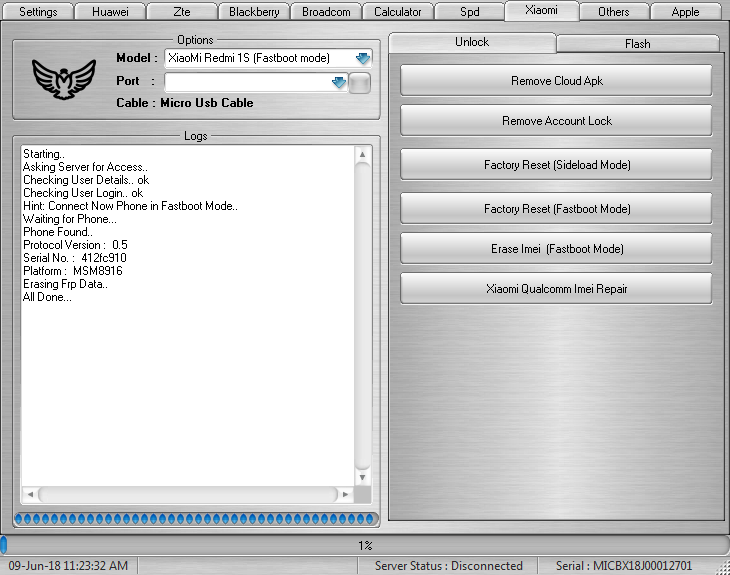Click the 'Starting..' log line
730x575 pixels.
(x=44, y=154)
